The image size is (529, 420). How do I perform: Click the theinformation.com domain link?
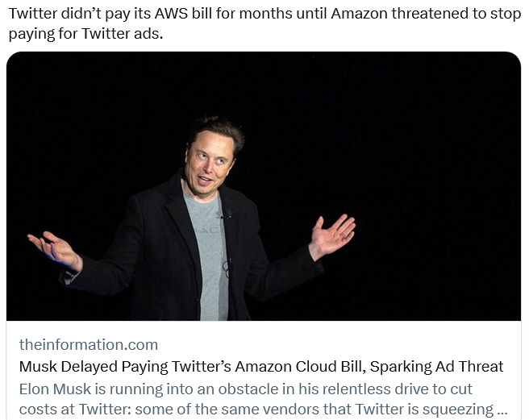(89, 344)
